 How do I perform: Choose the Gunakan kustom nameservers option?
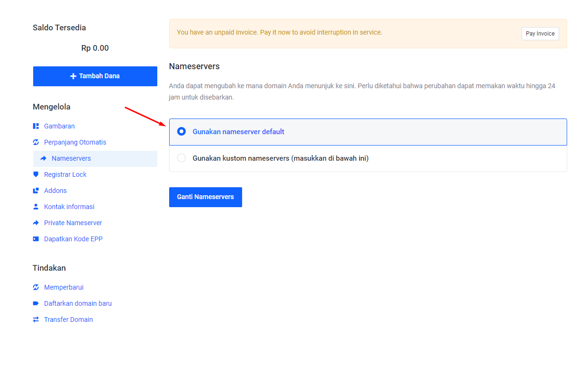pyautogui.click(x=181, y=158)
